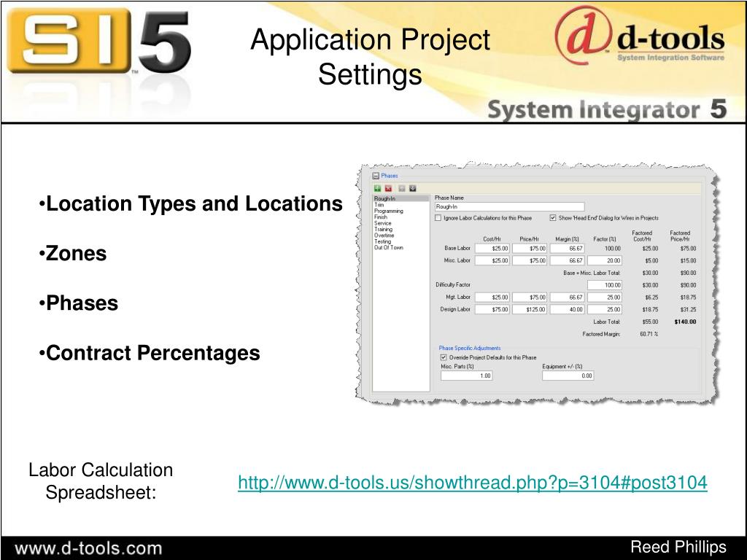Select Training in the phase list
The height and width of the screenshot is (560, 747).
[x=384, y=230]
